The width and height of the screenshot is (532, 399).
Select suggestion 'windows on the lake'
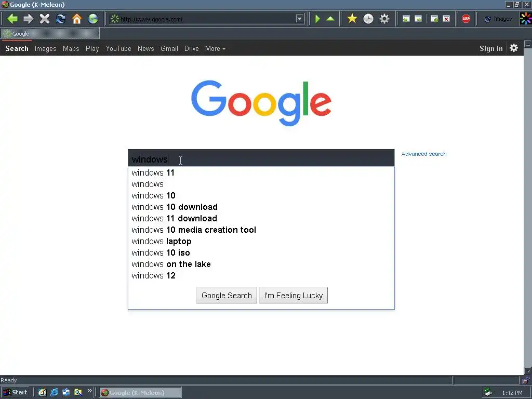point(261,264)
